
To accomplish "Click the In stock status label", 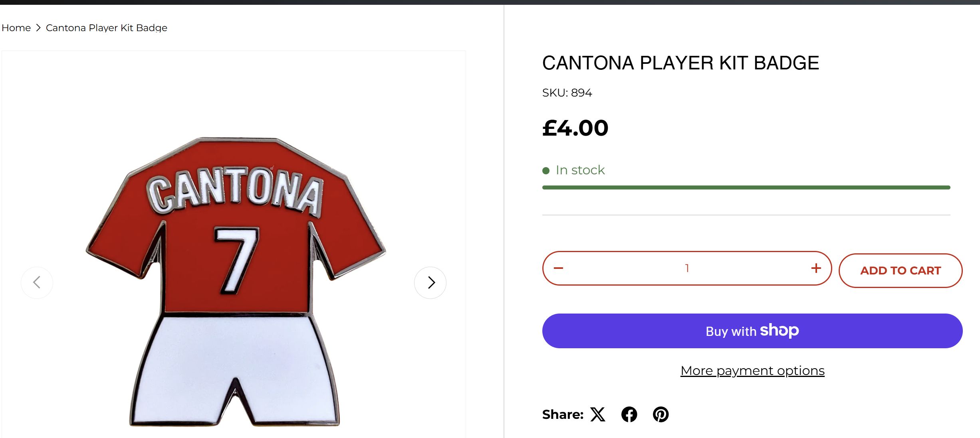I will coord(580,170).
